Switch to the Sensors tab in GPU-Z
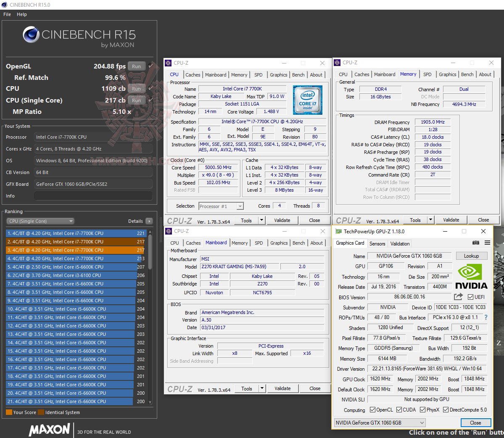 tap(377, 243)
